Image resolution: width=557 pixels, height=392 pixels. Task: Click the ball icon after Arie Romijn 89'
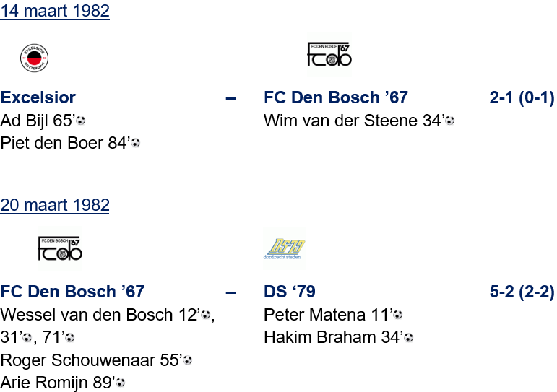pos(120,383)
